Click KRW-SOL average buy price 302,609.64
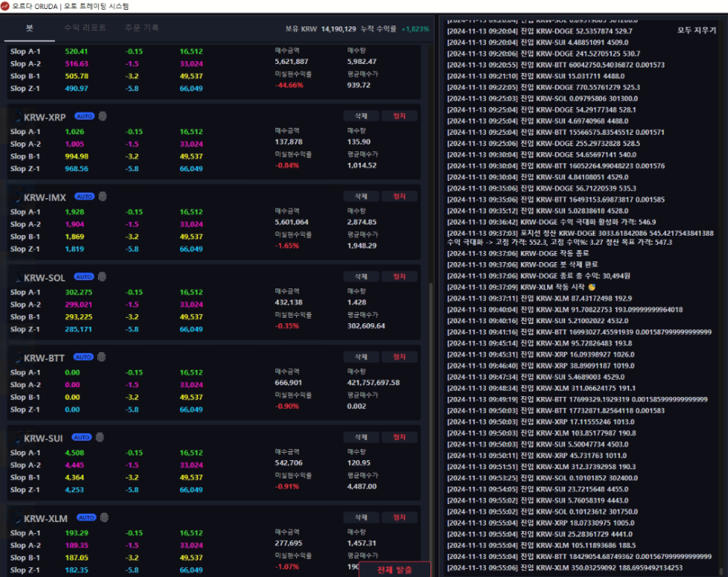728x577 pixels. 366,326
